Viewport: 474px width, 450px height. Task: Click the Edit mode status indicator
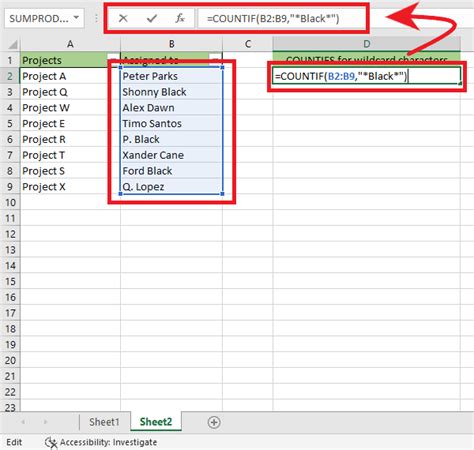click(x=14, y=442)
